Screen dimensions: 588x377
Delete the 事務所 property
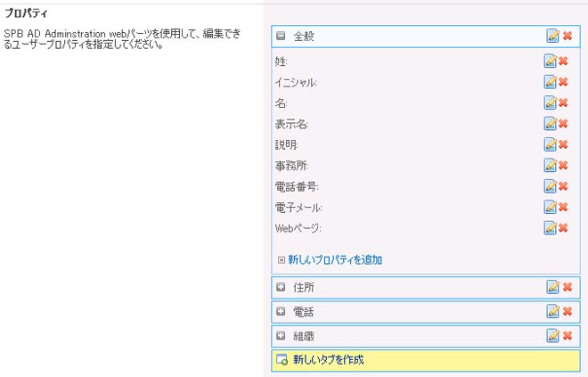(x=563, y=165)
